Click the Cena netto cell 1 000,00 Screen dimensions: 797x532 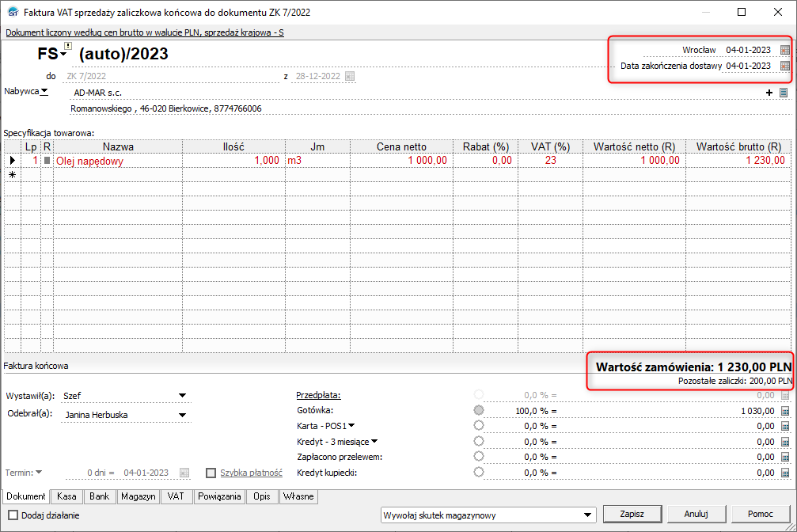click(x=401, y=161)
